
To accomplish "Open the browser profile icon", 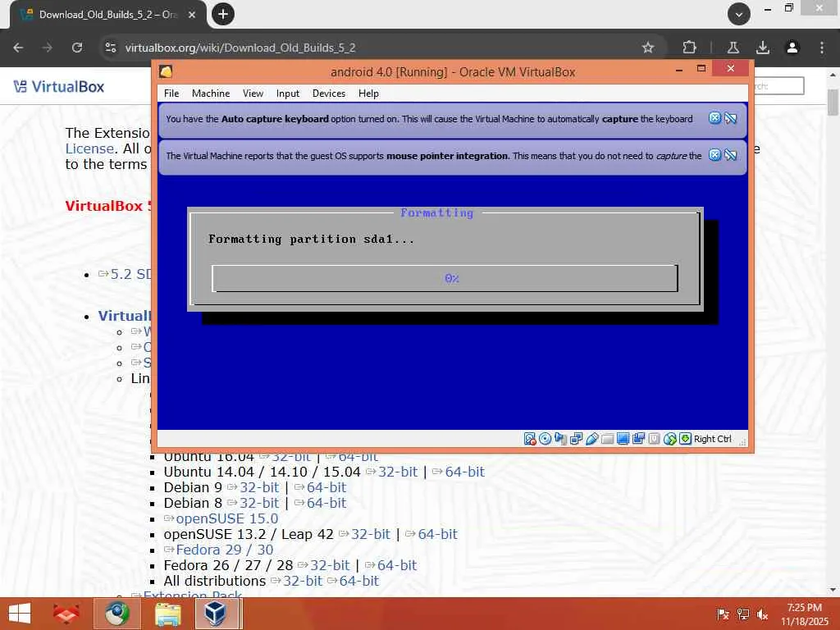I will pos(792,48).
